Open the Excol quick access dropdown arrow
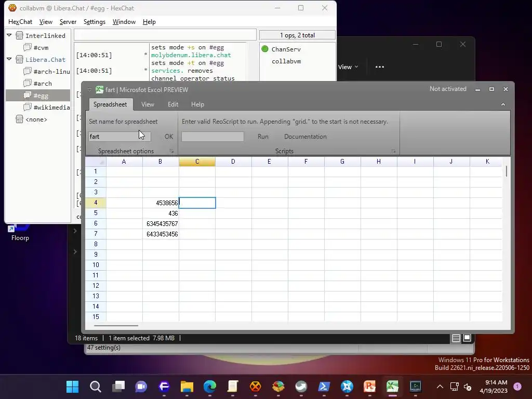 (x=89, y=89)
